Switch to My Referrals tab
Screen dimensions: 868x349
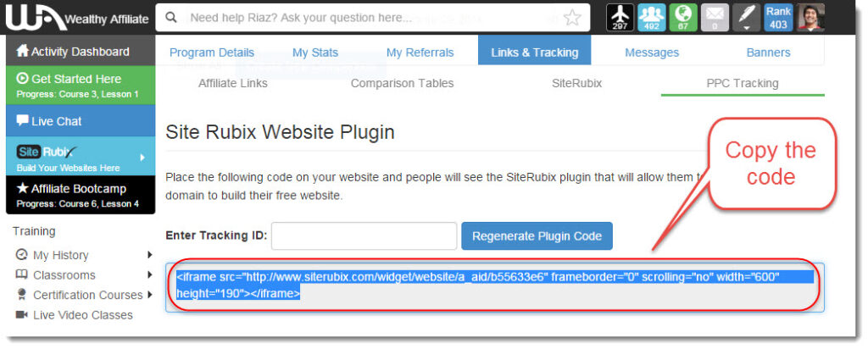point(420,53)
